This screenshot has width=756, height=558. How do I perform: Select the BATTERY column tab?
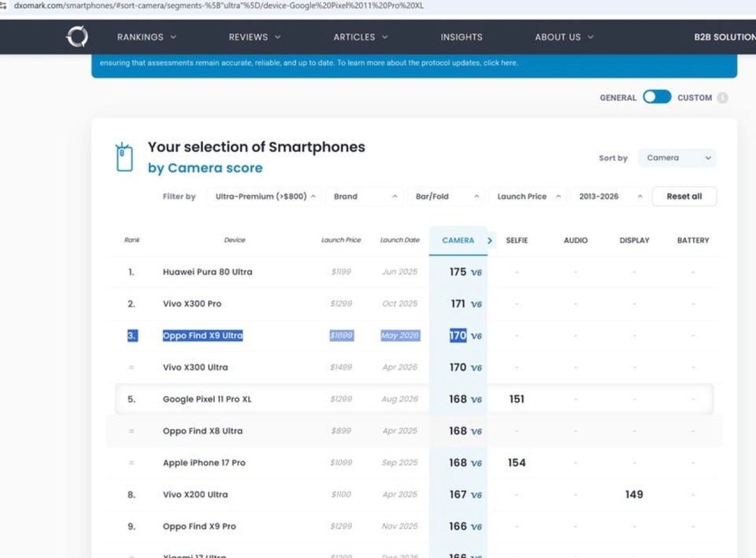(693, 241)
